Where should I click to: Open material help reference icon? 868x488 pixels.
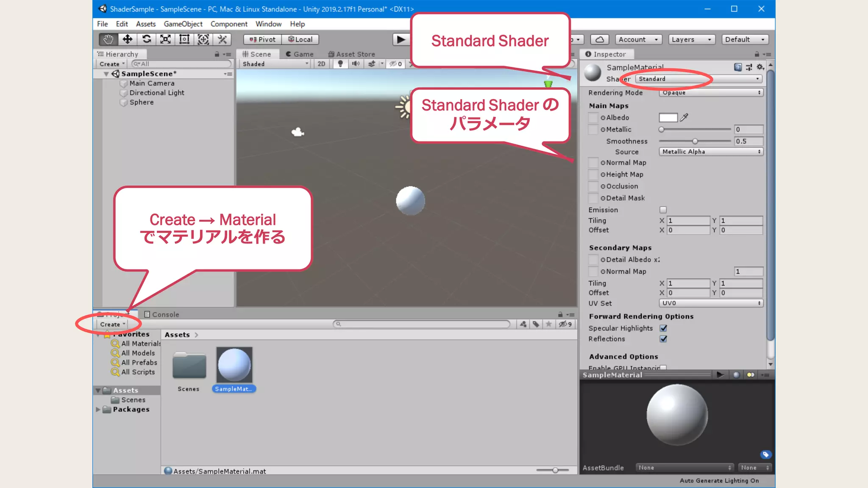[x=738, y=67]
